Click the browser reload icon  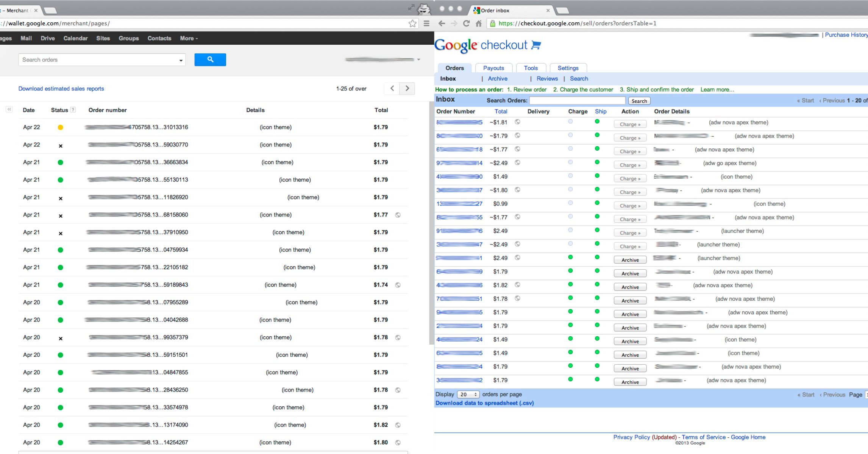coord(466,23)
